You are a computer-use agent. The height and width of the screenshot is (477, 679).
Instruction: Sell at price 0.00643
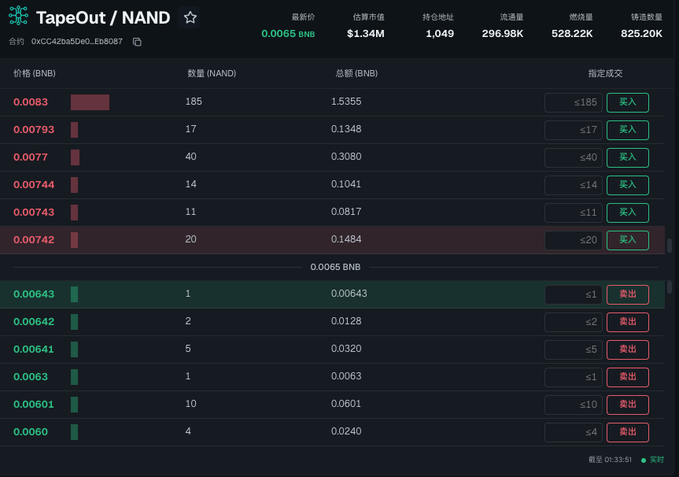[627, 295]
